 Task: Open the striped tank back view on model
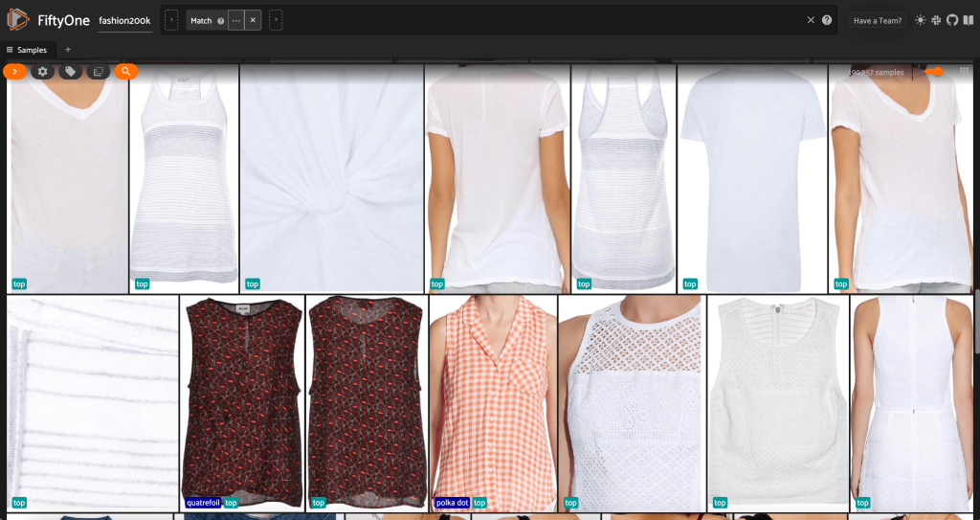tap(624, 178)
